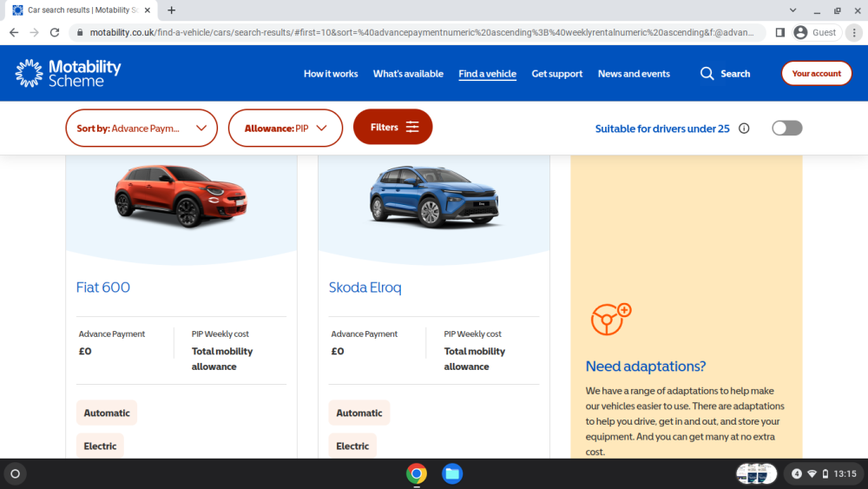Toggle the browser side panel icon
Viewport: 868px width, 489px height.
tap(780, 33)
